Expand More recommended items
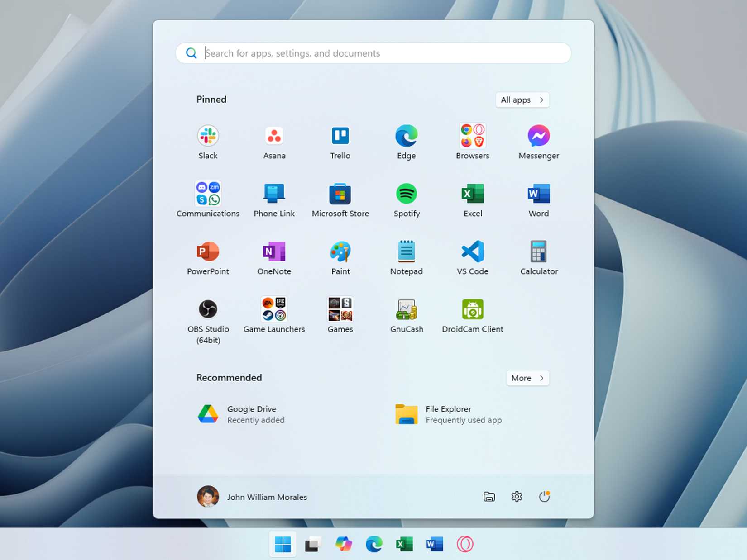The image size is (747, 560). tap(527, 378)
